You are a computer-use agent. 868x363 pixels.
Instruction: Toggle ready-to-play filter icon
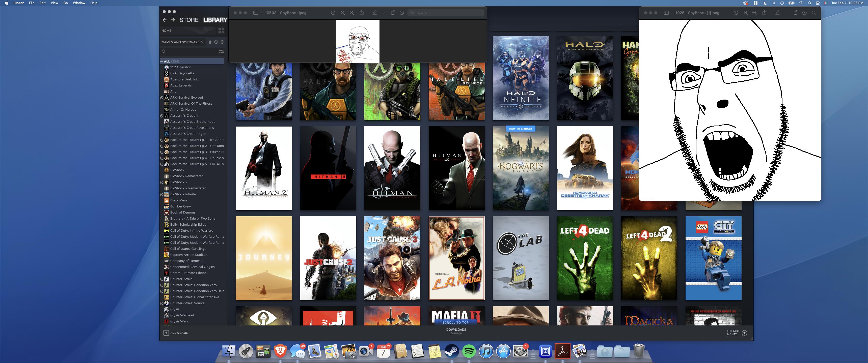[x=222, y=42]
